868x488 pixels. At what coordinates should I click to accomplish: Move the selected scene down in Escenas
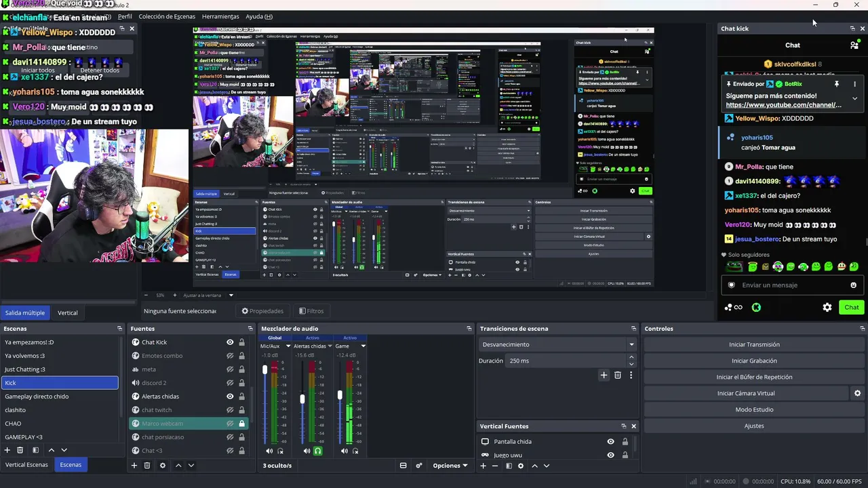coord(64,450)
